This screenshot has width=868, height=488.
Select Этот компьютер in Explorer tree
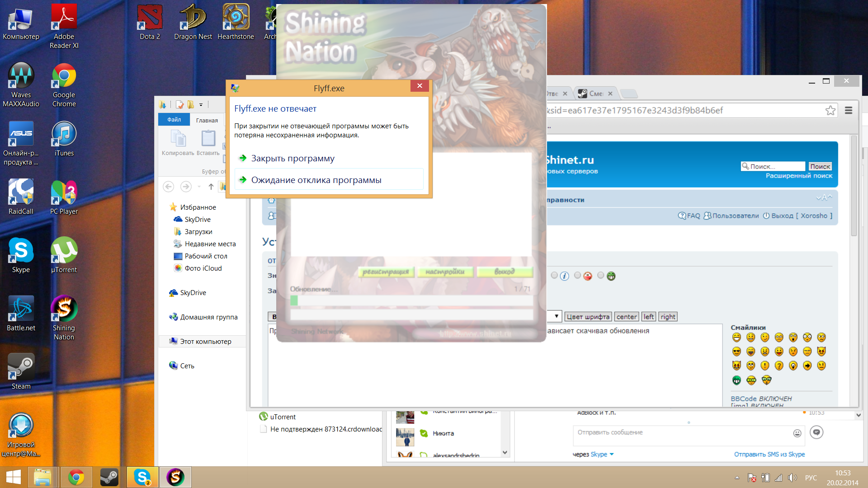[x=203, y=341]
